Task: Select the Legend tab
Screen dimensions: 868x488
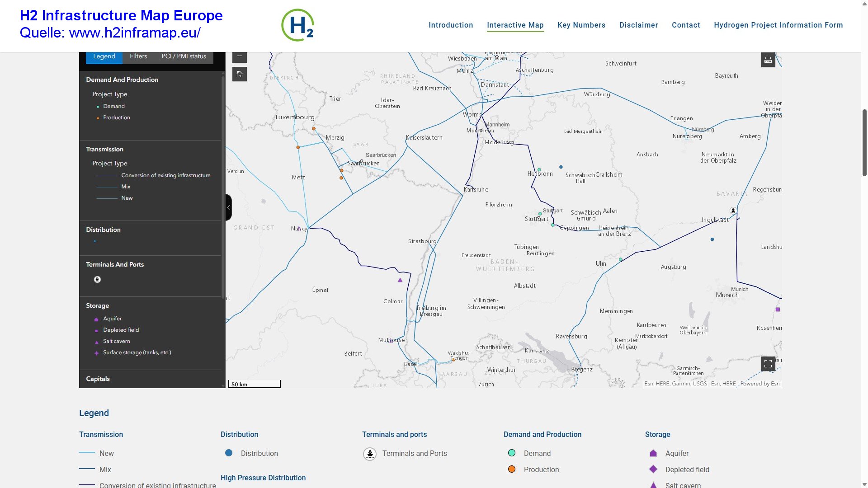Action: [104, 56]
